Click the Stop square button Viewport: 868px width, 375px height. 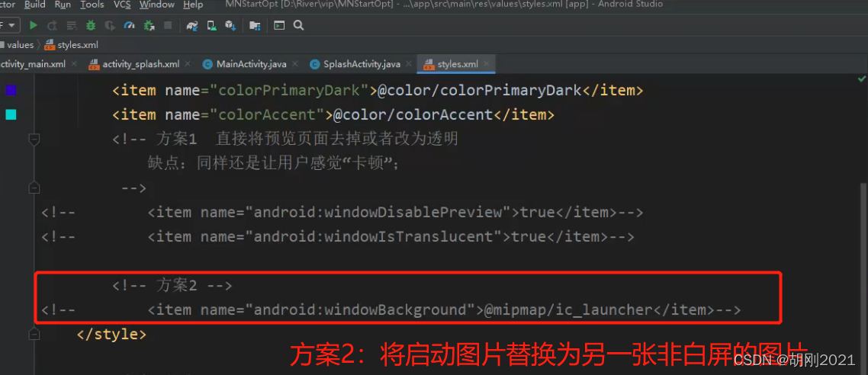[168, 25]
